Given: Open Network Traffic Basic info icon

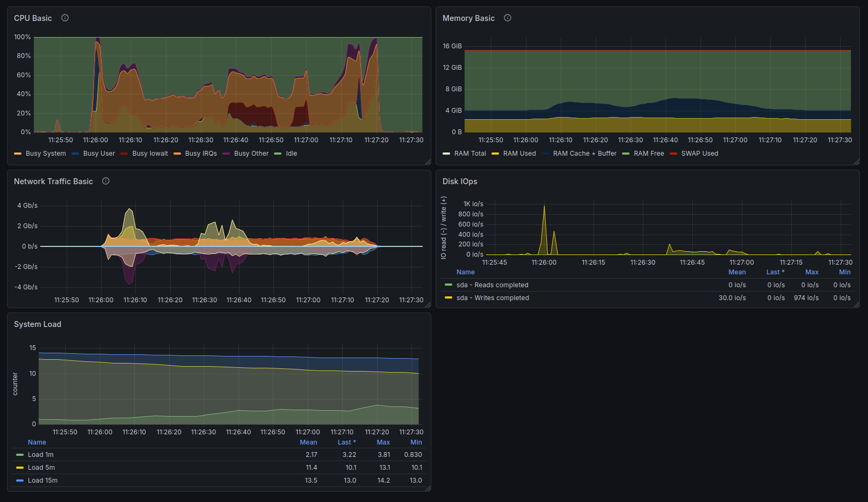Looking at the screenshot, I should (x=106, y=181).
